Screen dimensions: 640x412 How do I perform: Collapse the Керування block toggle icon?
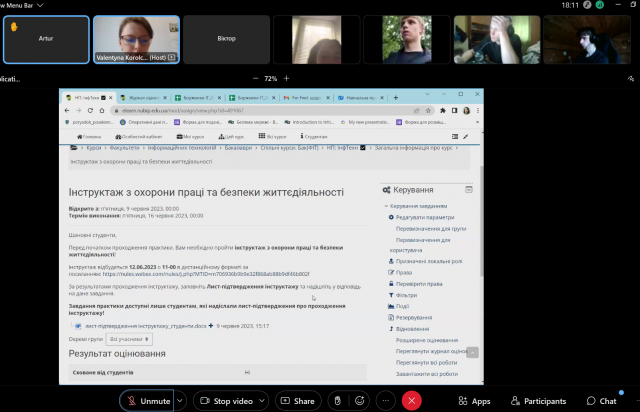[469, 189]
